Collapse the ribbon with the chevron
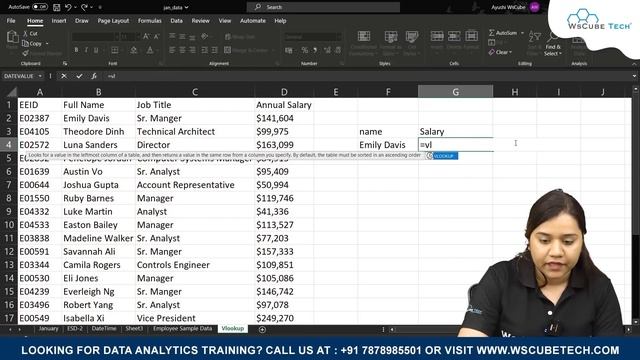The height and width of the screenshot is (360, 640). click(x=634, y=64)
